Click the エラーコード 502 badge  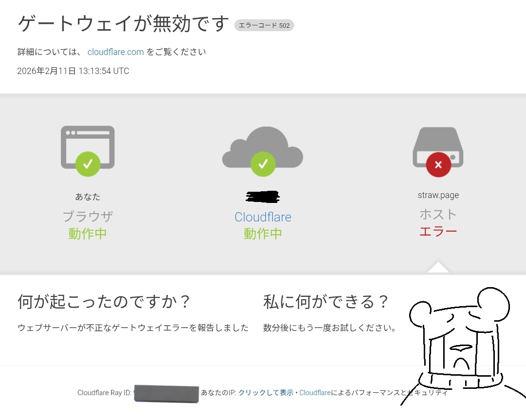click(x=264, y=25)
